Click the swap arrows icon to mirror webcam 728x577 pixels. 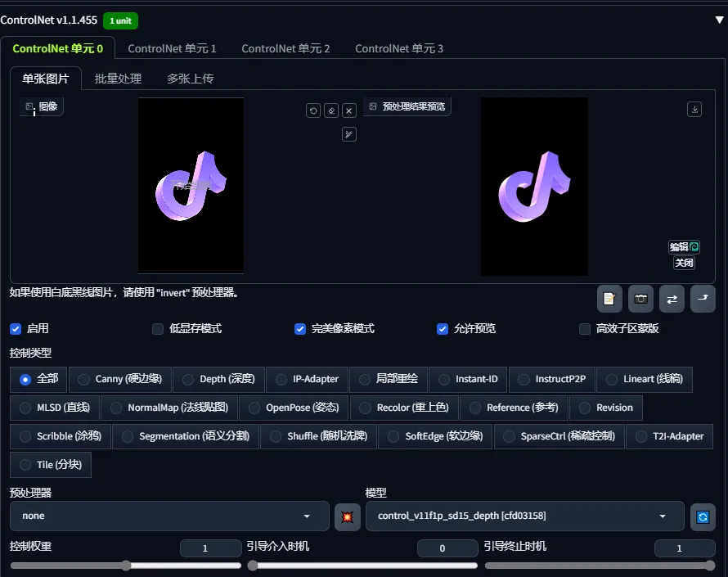pos(672,299)
